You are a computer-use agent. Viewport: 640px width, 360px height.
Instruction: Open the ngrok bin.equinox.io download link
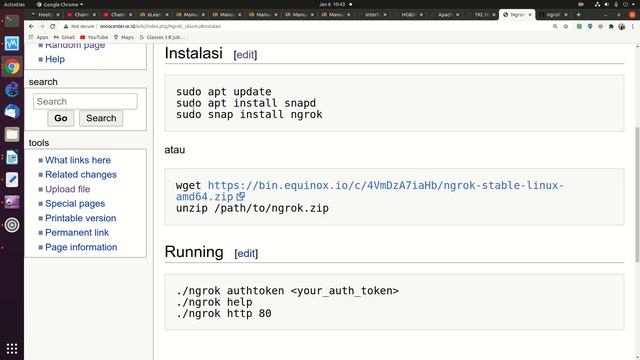click(369, 191)
